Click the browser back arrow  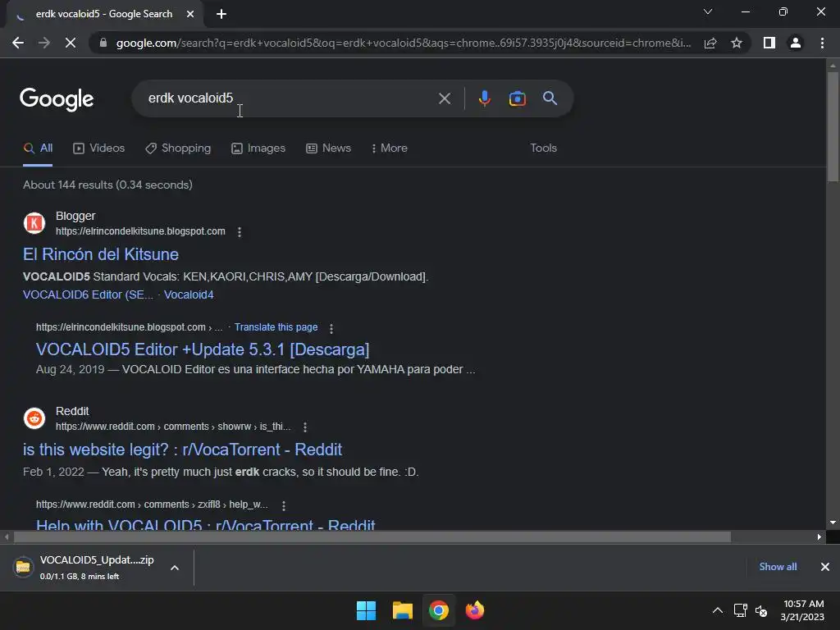pos(18,43)
